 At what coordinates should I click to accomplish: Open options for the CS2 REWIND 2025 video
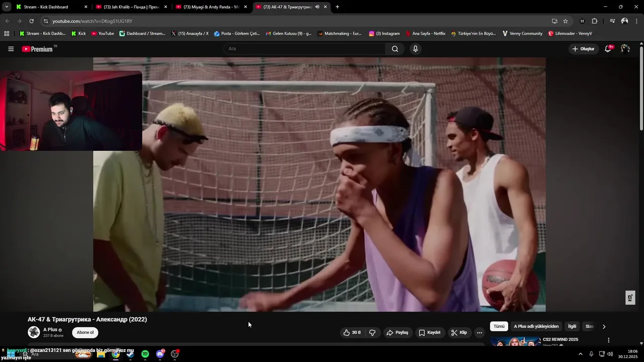click(608, 340)
